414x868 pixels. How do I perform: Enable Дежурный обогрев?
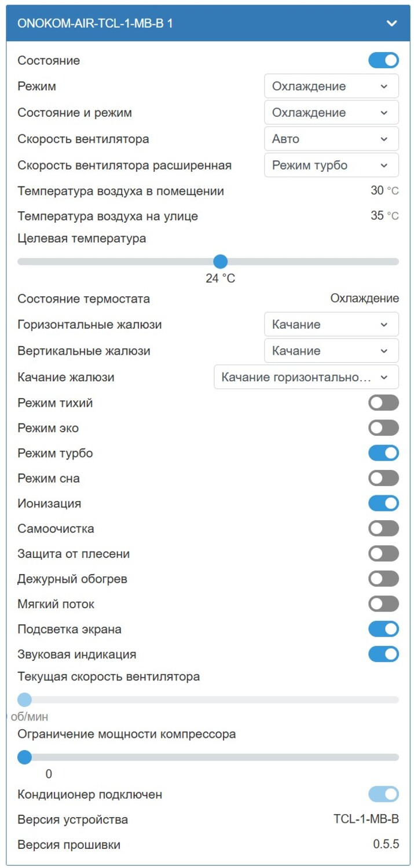(x=383, y=578)
